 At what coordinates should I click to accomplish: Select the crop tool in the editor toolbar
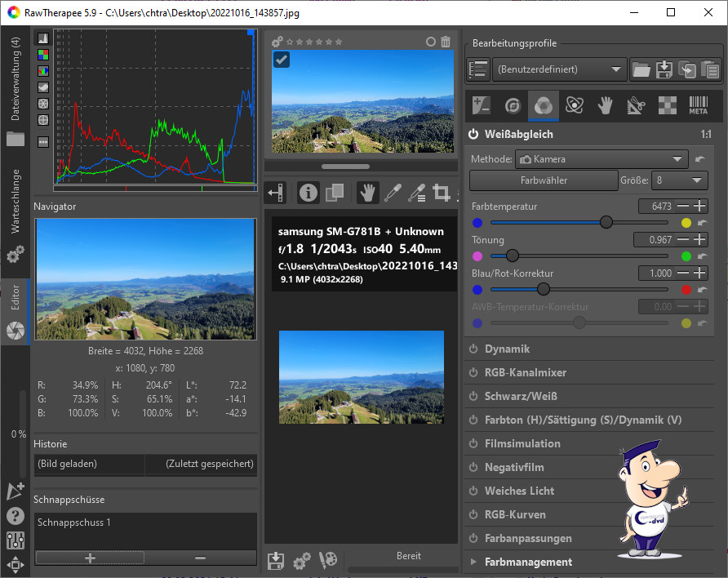point(442,193)
